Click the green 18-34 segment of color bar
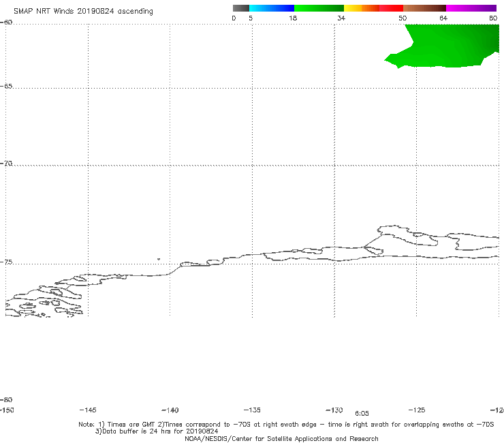Viewport: 504px width, 443px height. pos(319,8)
